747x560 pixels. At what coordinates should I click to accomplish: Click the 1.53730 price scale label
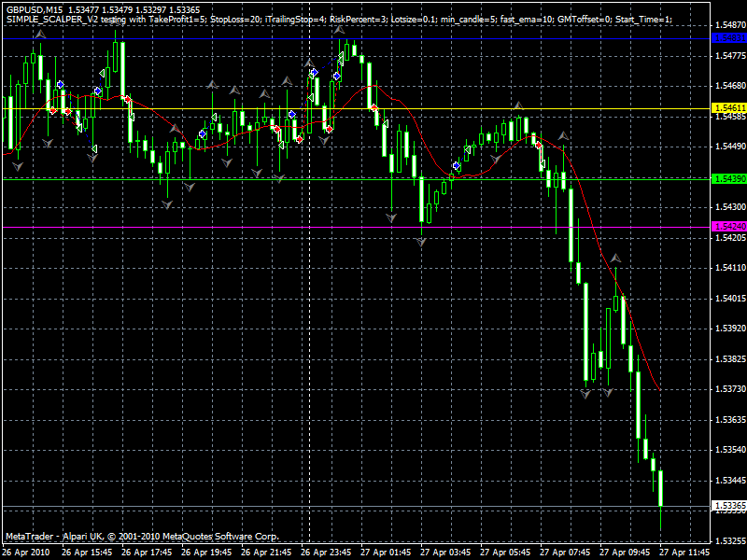tap(730, 389)
